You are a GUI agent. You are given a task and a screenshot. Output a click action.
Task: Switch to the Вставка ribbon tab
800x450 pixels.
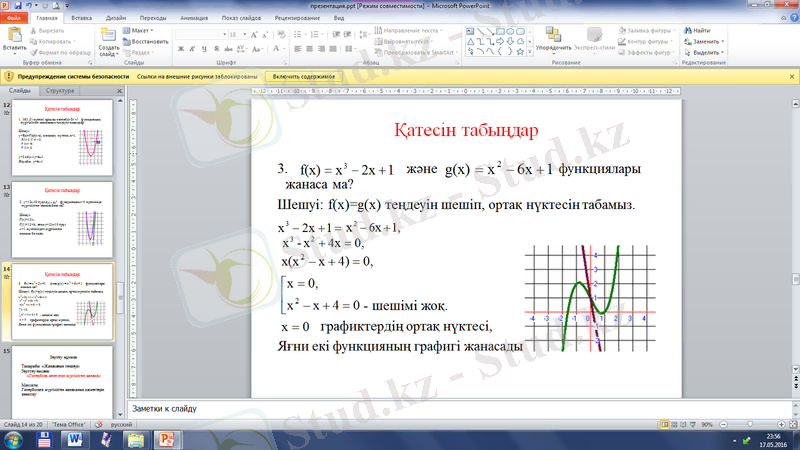(x=82, y=18)
